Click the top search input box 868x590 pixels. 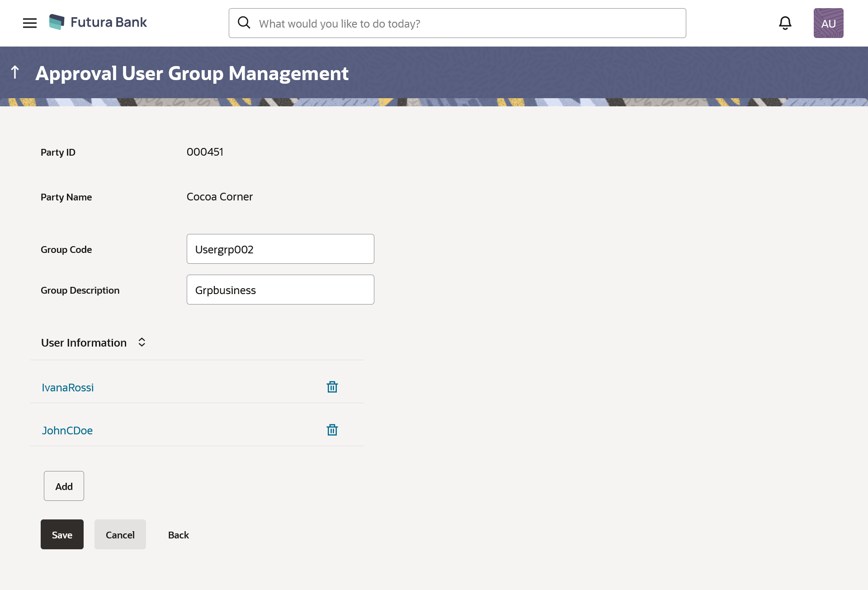click(466, 24)
